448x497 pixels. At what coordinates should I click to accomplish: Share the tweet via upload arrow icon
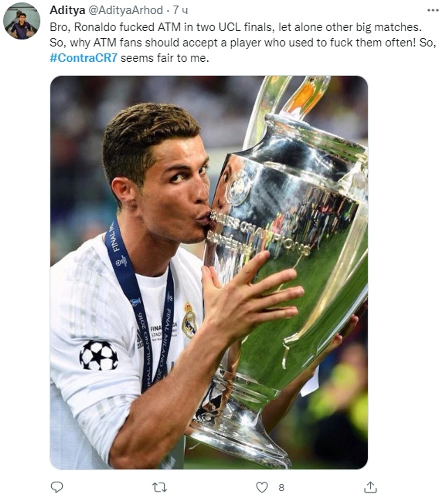coord(370,487)
